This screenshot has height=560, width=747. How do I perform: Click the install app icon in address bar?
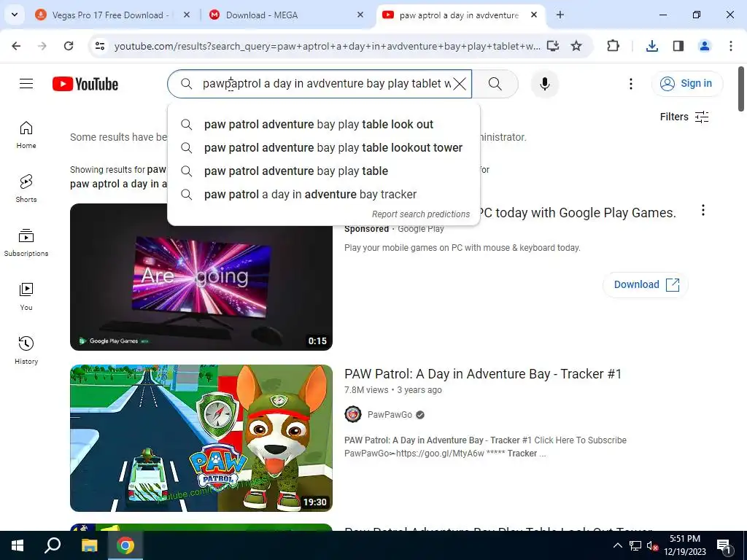click(553, 46)
